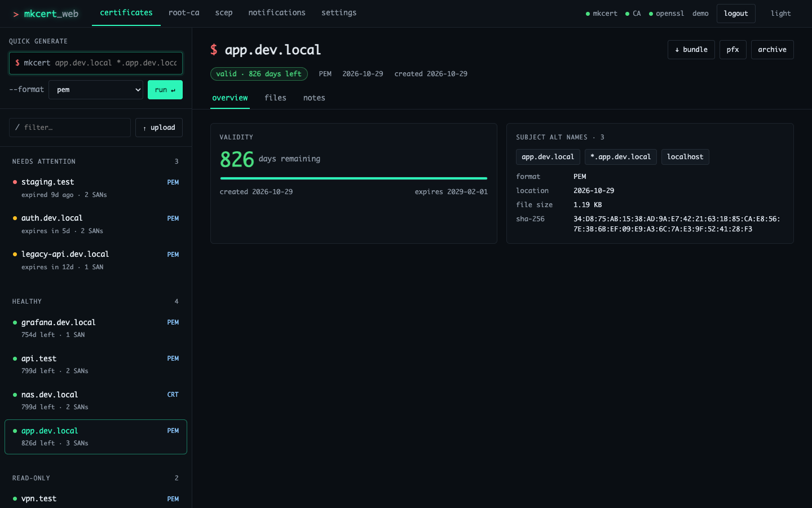
Task: Click the validity progress bar
Action: point(354,178)
